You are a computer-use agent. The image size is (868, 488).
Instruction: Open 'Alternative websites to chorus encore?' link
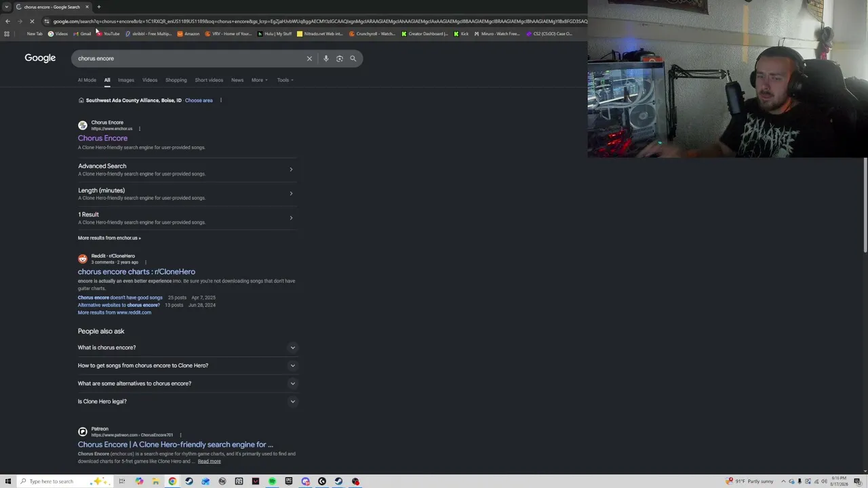click(x=119, y=305)
